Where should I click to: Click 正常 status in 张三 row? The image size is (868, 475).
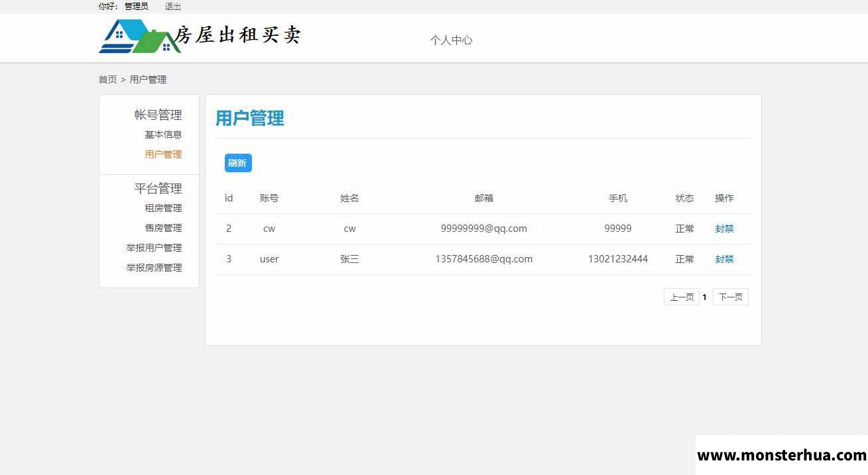(685, 259)
